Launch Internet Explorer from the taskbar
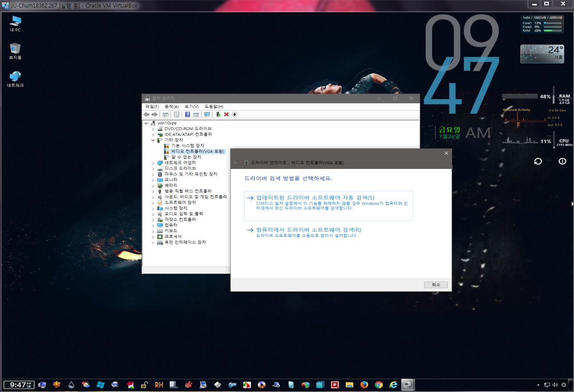Viewport: 574px width, 392px height. point(393,385)
